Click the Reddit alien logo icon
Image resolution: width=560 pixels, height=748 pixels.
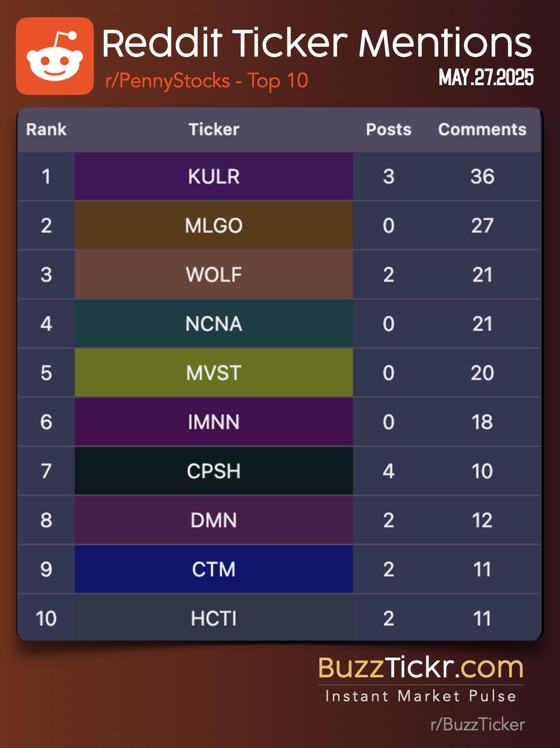tap(55, 56)
